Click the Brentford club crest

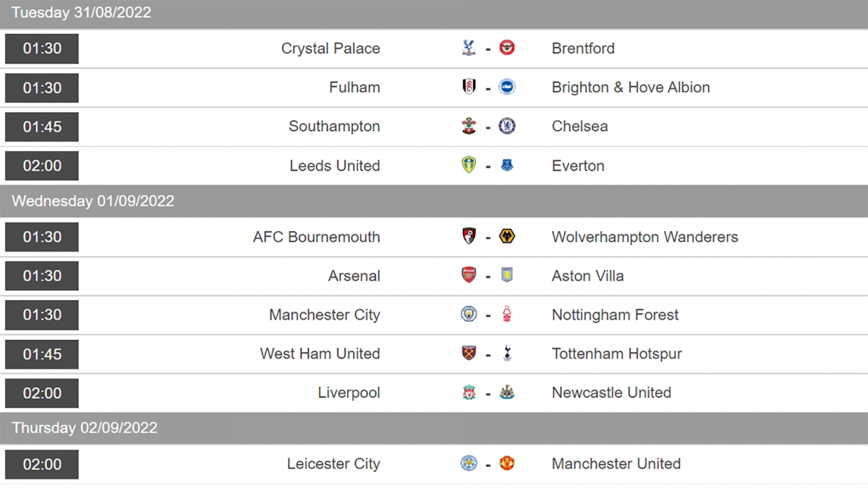(x=507, y=48)
